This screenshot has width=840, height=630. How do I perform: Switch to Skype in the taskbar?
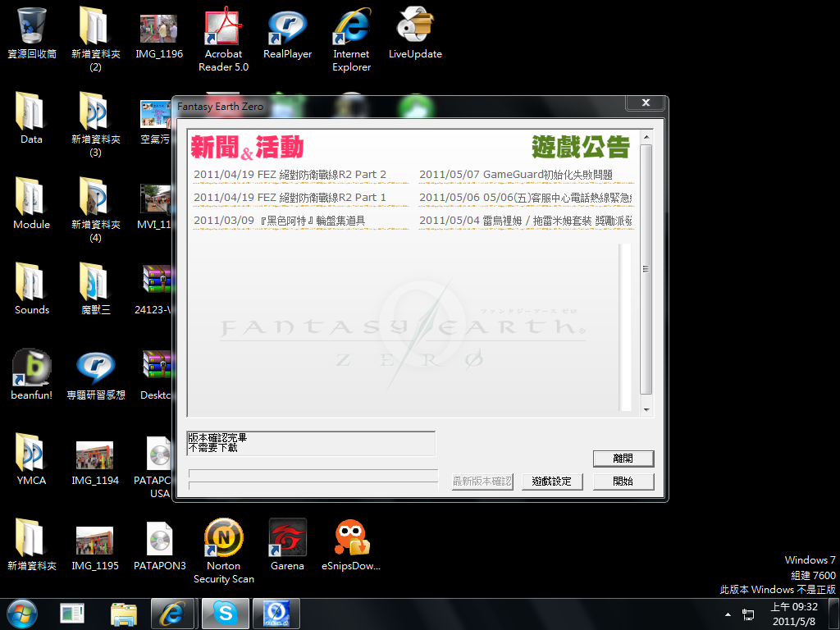pyautogui.click(x=225, y=614)
